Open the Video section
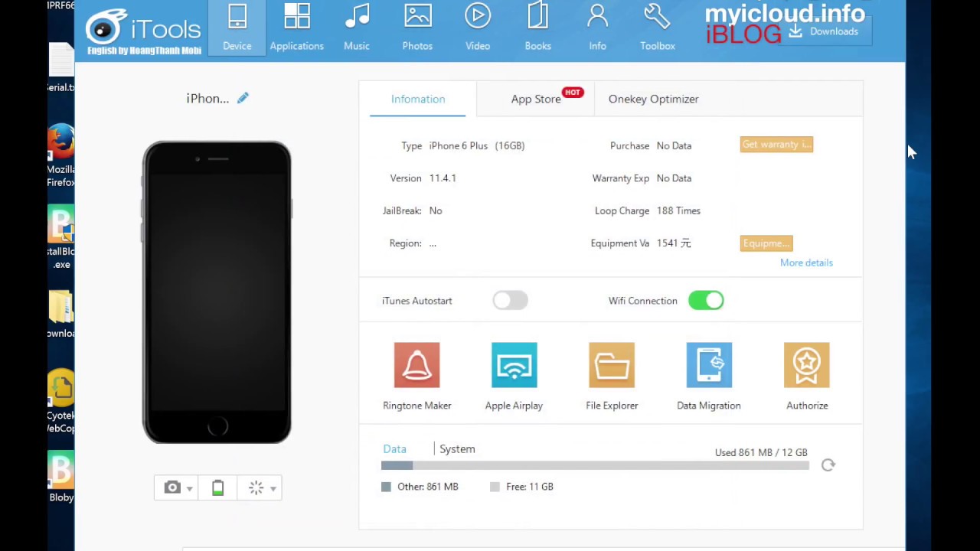 coord(478,28)
